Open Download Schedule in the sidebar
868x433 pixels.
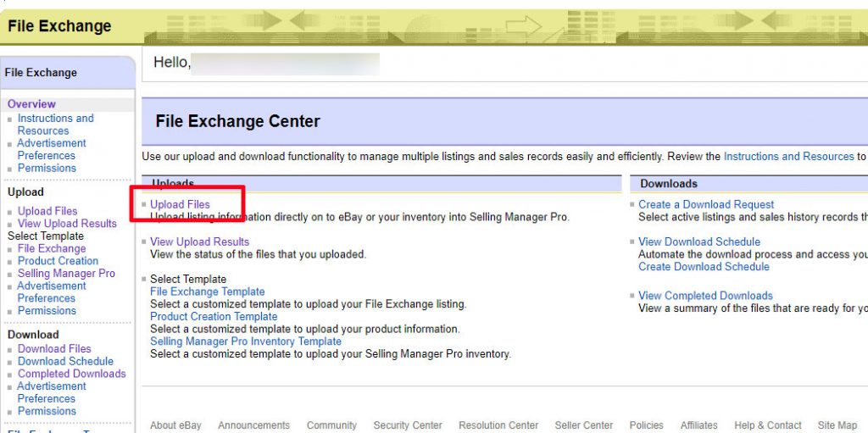click(x=65, y=361)
